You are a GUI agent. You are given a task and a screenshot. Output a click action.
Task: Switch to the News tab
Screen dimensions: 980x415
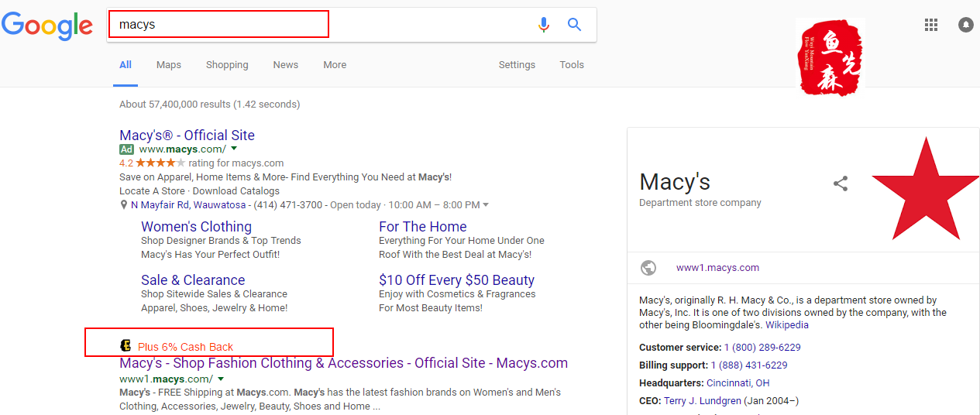point(286,65)
